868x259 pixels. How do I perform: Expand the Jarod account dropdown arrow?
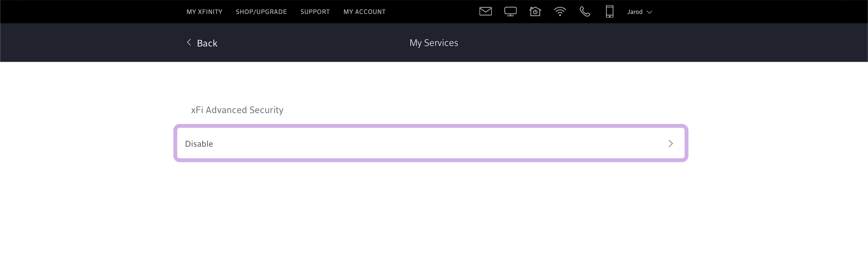pos(649,12)
